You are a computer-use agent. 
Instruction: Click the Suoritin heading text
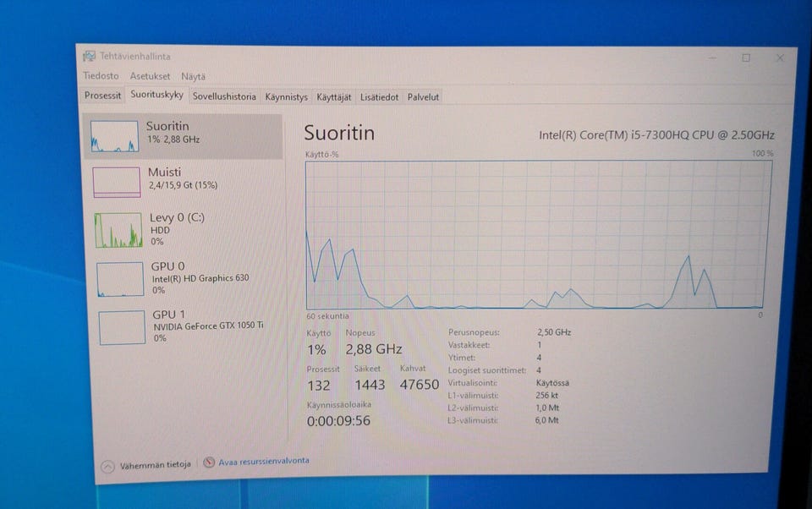tap(339, 133)
